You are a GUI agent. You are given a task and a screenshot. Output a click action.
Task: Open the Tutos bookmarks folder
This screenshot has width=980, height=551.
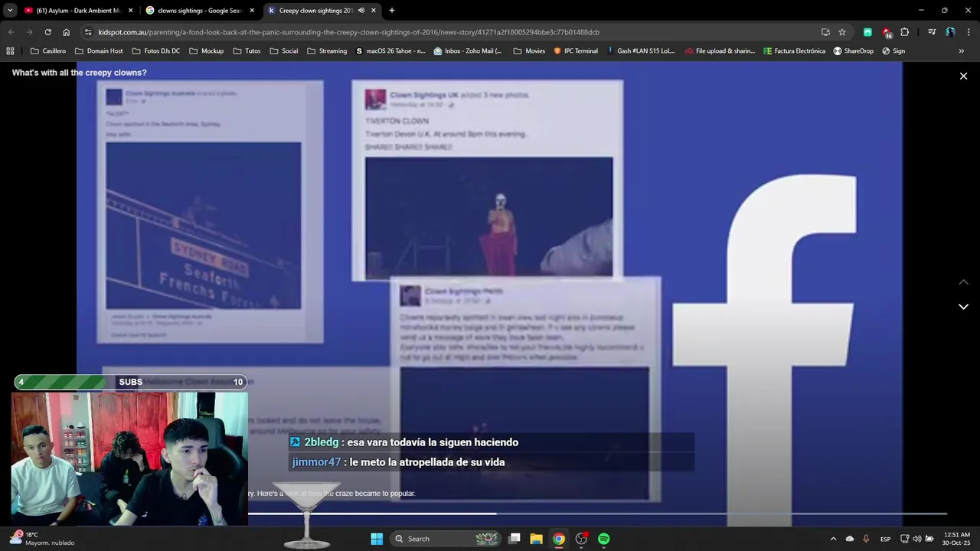point(246,51)
